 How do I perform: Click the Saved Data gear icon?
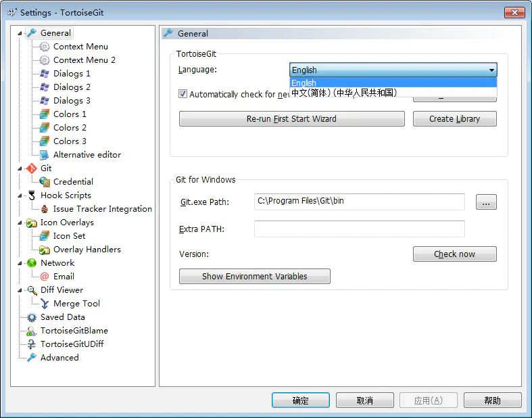coord(31,317)
